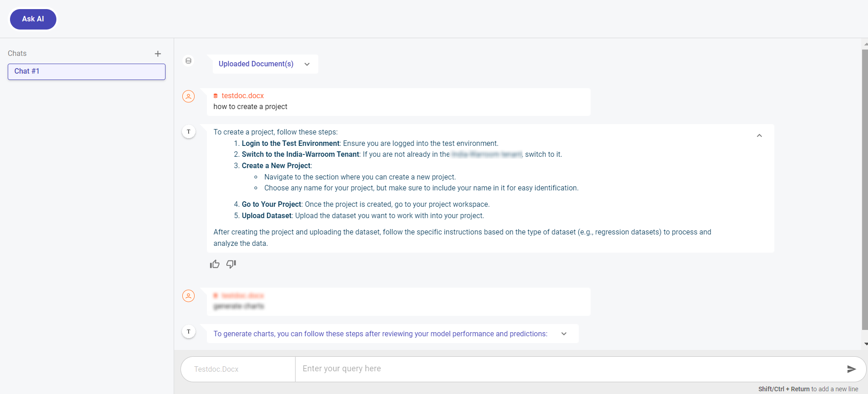Screen dimensions: 868x394
Task: Click the generate charts response text
Action: point(380,334)
